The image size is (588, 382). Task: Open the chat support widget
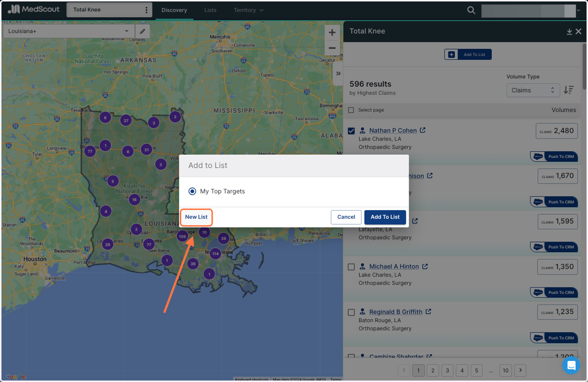point(571,365)
